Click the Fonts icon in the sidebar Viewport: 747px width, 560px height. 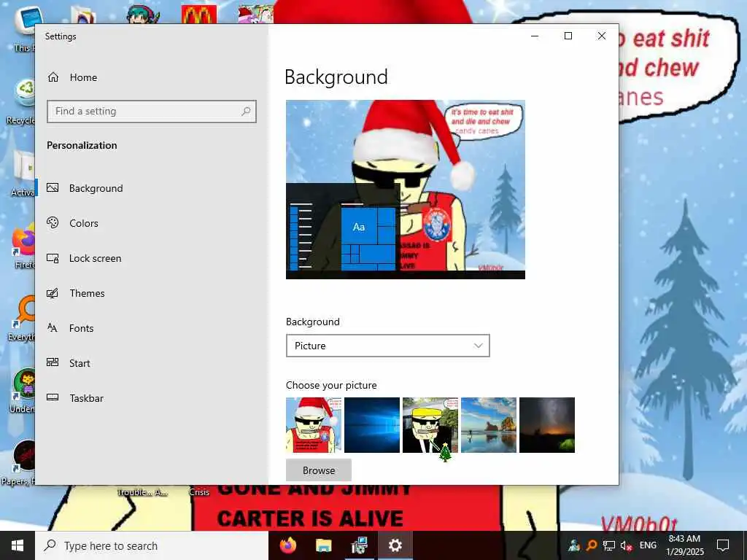click(53, 327)
